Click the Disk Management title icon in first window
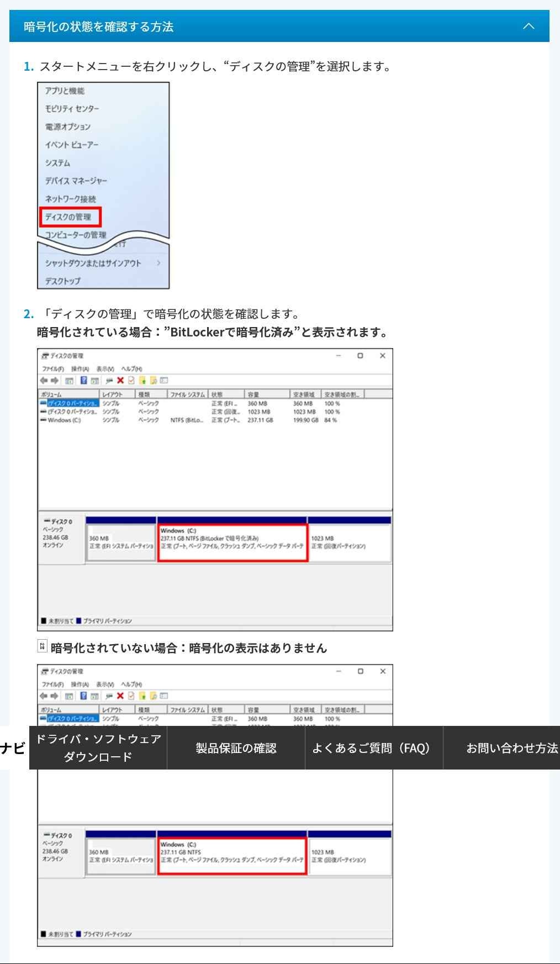 point(45,356)
